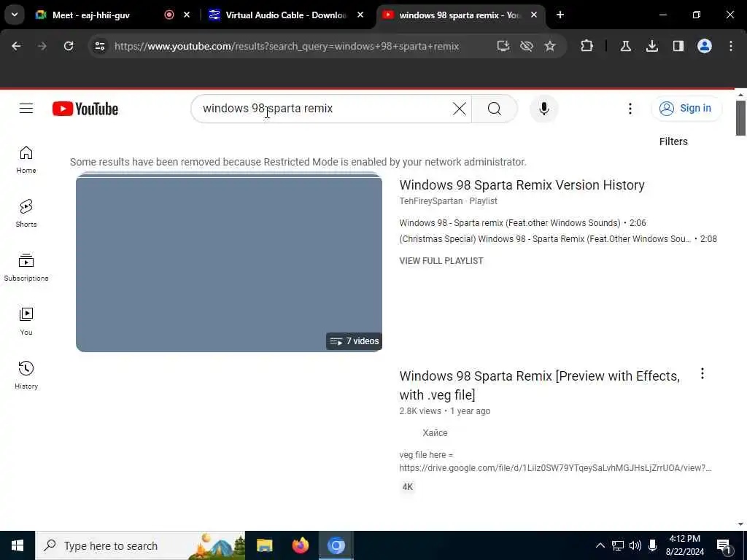View site information icon in address bar
747x560 pixels.
coord(100,46)
